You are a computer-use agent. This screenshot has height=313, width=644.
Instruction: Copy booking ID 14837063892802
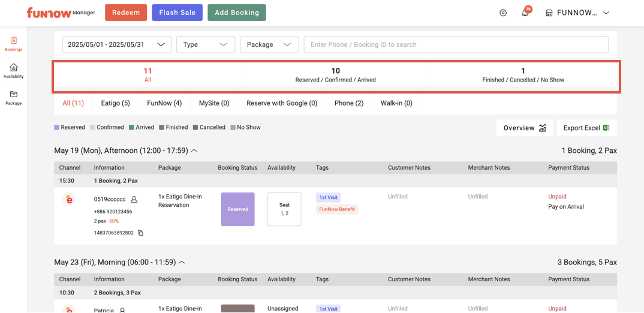(141, 233)
